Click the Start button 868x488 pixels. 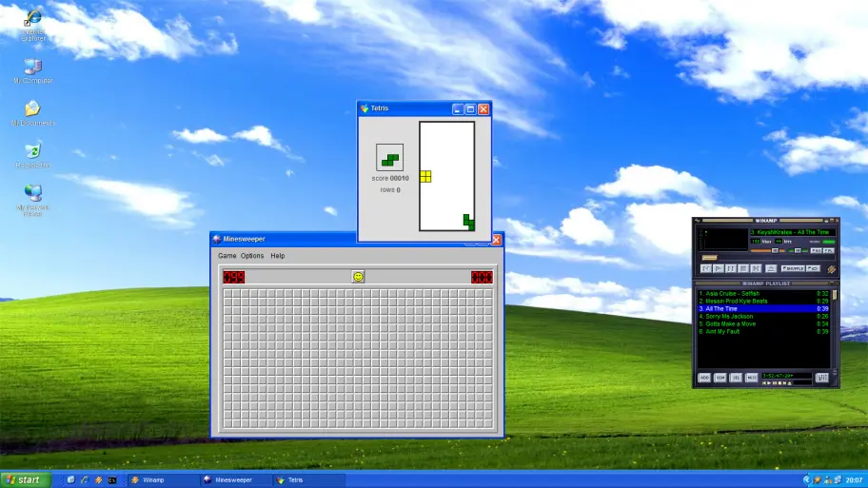(x=26, y=479)
